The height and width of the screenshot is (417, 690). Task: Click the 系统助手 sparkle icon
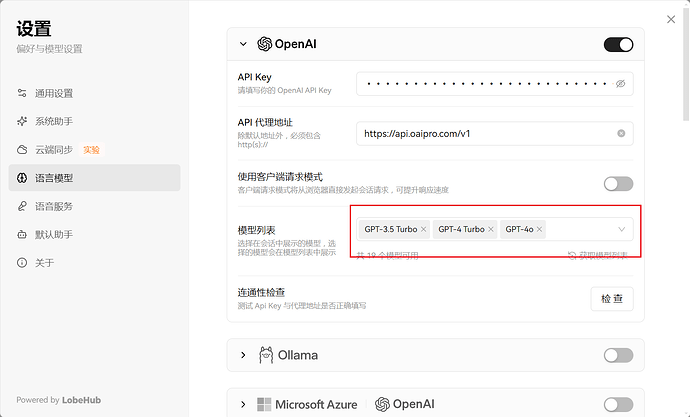click(x=22, y=121)
